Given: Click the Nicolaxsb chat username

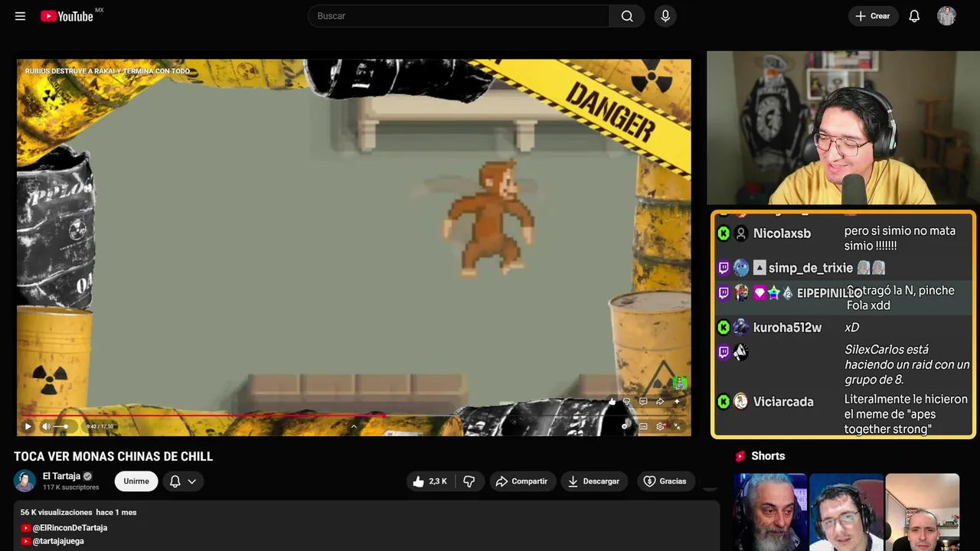Looking at the screenshot, I should [x=782, y=233].
